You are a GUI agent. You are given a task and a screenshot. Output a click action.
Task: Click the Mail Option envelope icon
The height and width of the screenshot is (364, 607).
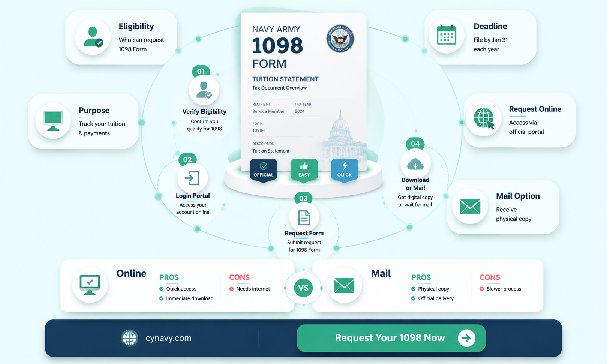pos(470,207)
